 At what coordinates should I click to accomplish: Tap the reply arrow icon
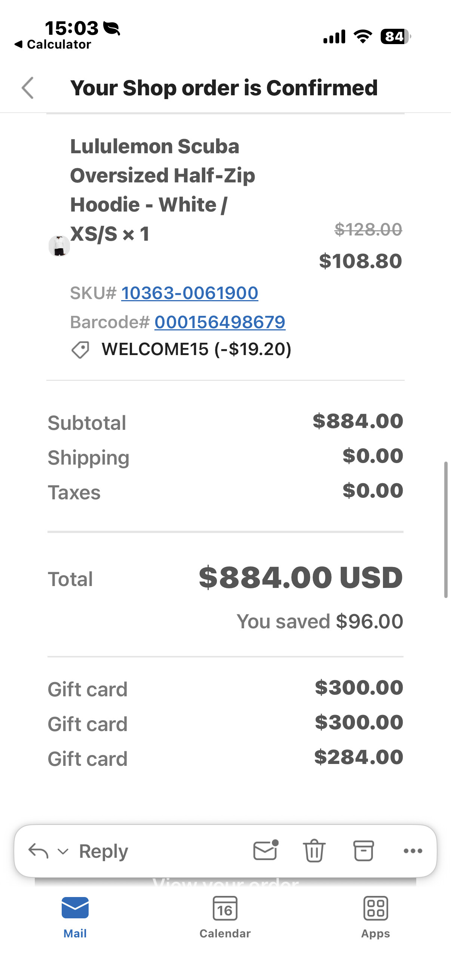point(39,851)
